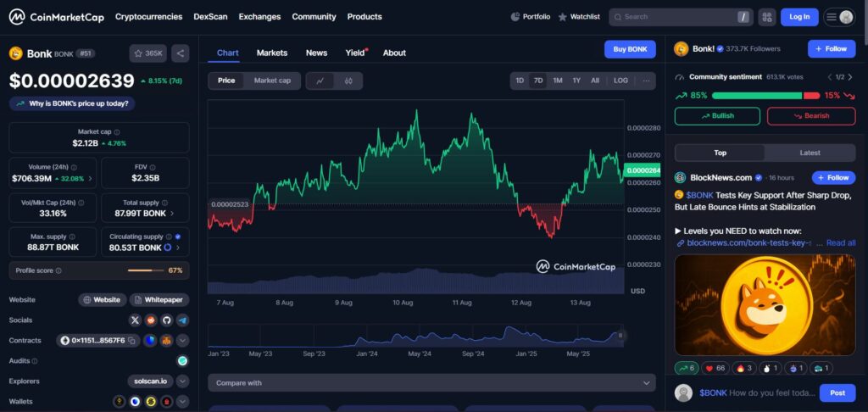
Task: Click the Buy BONK button
Action: click(x=630, y=49)
